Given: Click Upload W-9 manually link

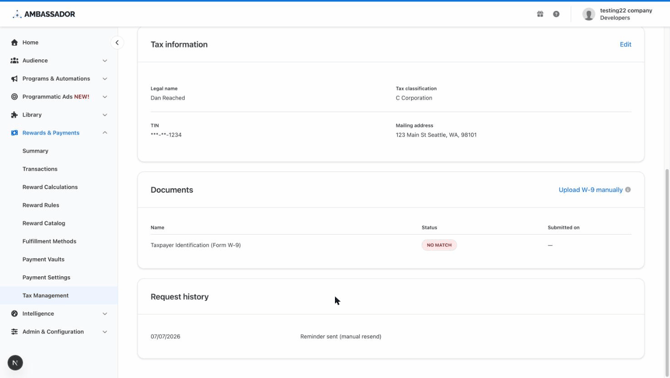Looking at the screenshot, I should coord(591,190).
